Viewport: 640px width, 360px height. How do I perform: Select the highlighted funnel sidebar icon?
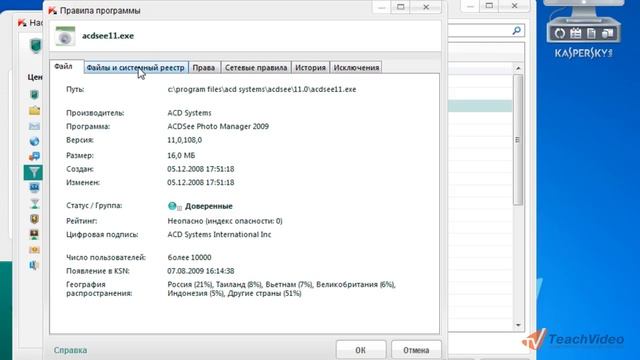(x=33, y=172)
